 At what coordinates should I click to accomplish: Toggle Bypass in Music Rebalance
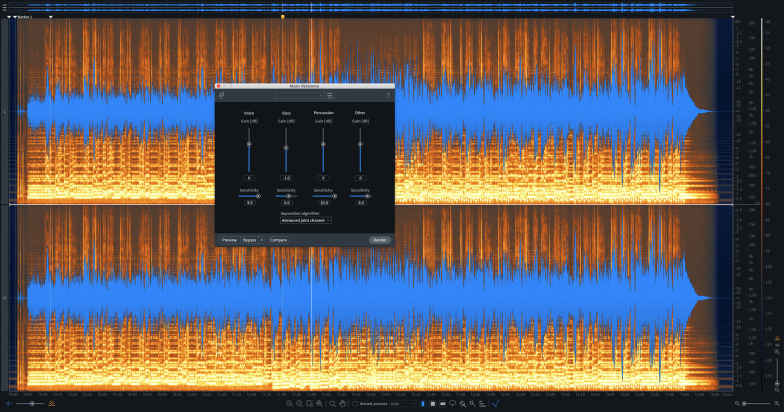point(249,240)
